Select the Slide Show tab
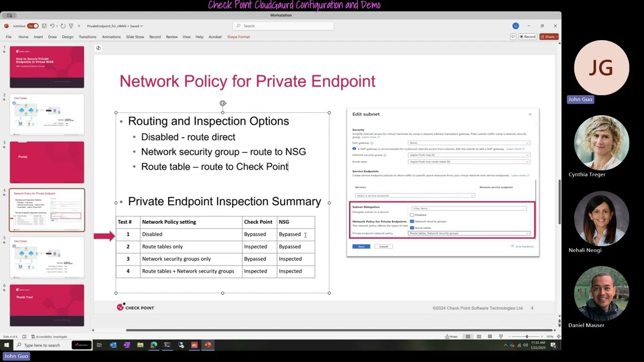The image size is (644, 362). click(135, 37)
